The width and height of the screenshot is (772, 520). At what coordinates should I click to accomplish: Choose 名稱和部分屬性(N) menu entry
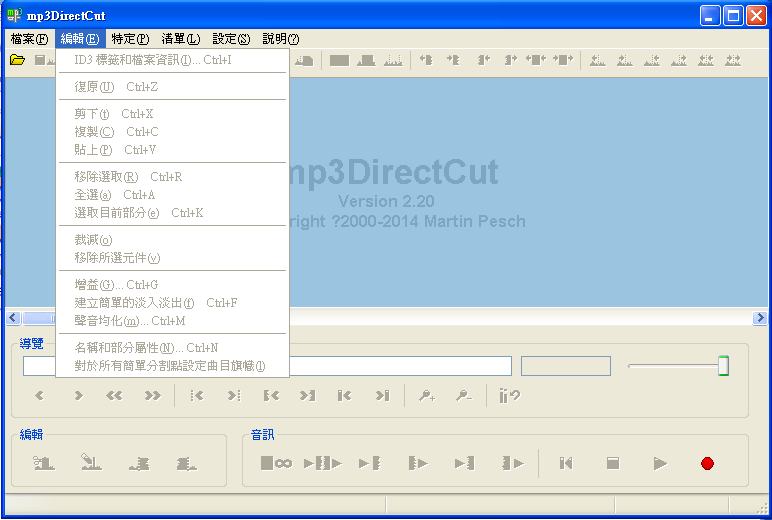pos(172,348)
